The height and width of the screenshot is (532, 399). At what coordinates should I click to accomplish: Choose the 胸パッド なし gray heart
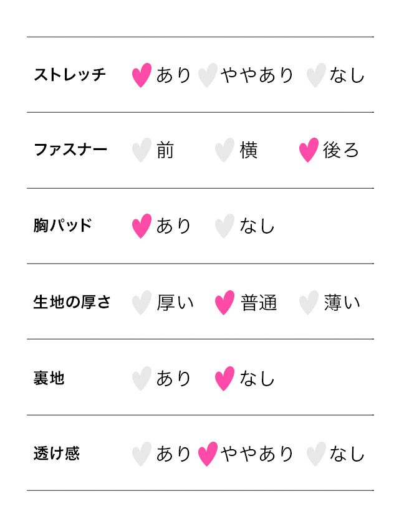coord(224,226)
